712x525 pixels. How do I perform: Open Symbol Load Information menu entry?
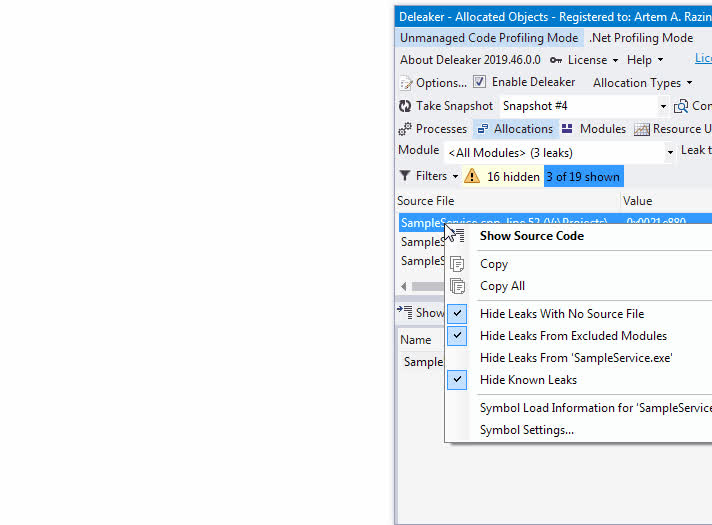point(596,408)
